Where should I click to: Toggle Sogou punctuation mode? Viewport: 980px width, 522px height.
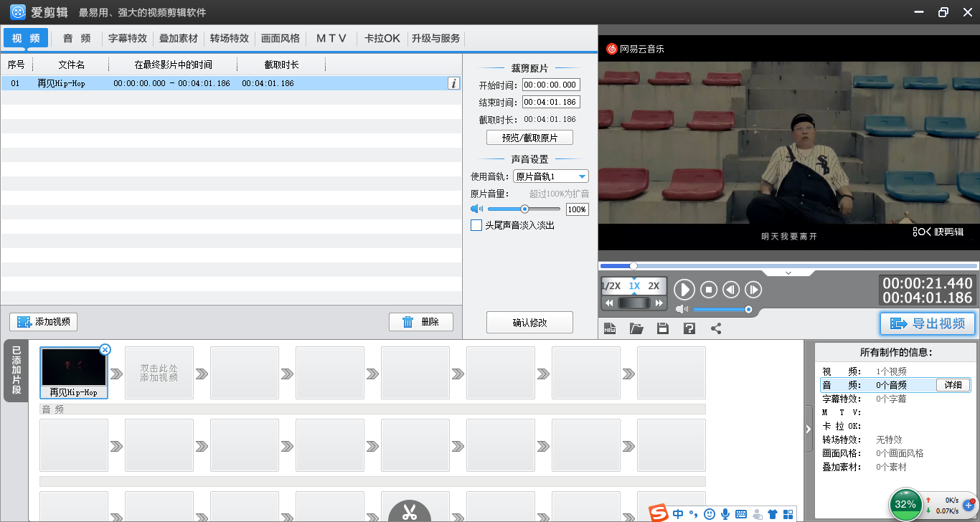[x=693, y=513]
